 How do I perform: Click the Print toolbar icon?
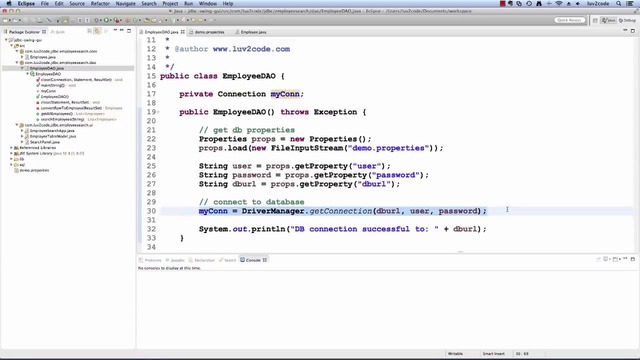point(40,20)
